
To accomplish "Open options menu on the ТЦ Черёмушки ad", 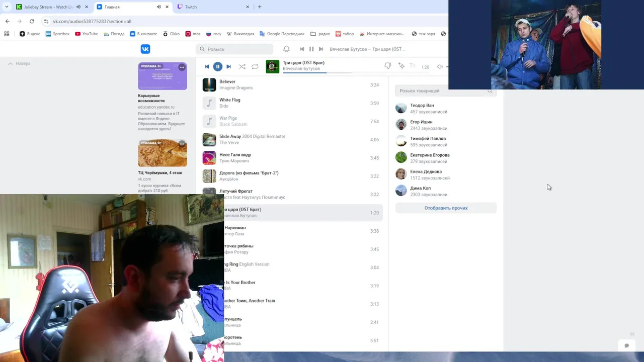I will [182, 143].
